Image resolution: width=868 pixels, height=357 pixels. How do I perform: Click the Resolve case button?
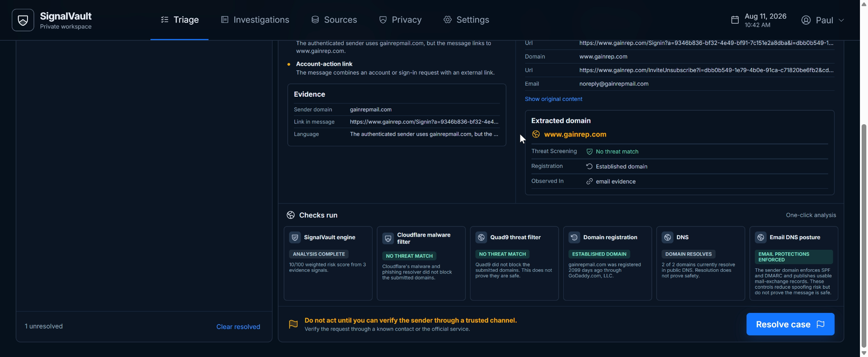tap(790, 324)
